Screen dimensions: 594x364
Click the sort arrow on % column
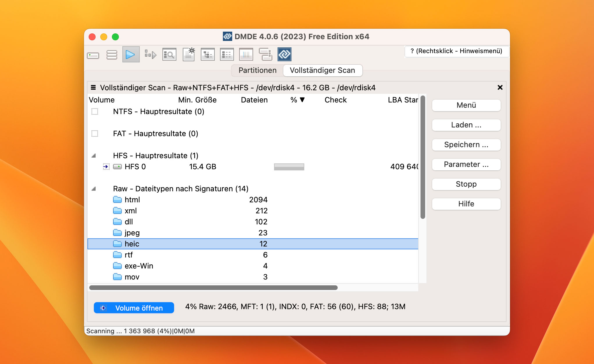(x=302, y=100)
